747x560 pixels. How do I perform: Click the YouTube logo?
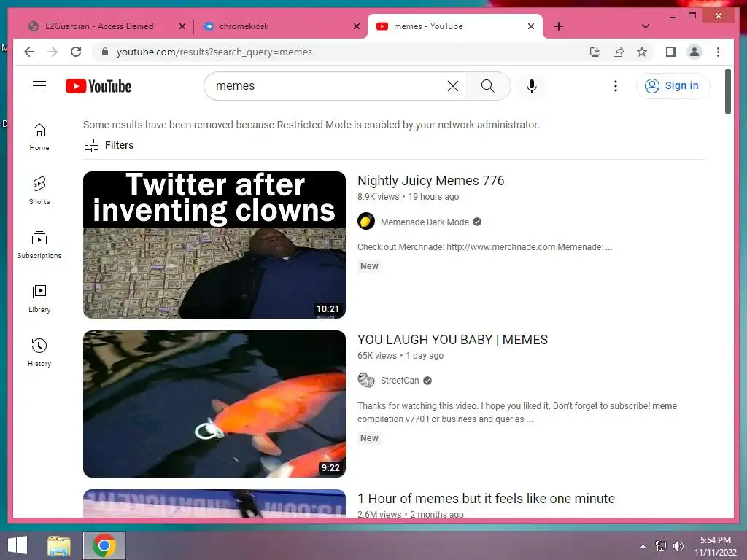pos(98,86)
